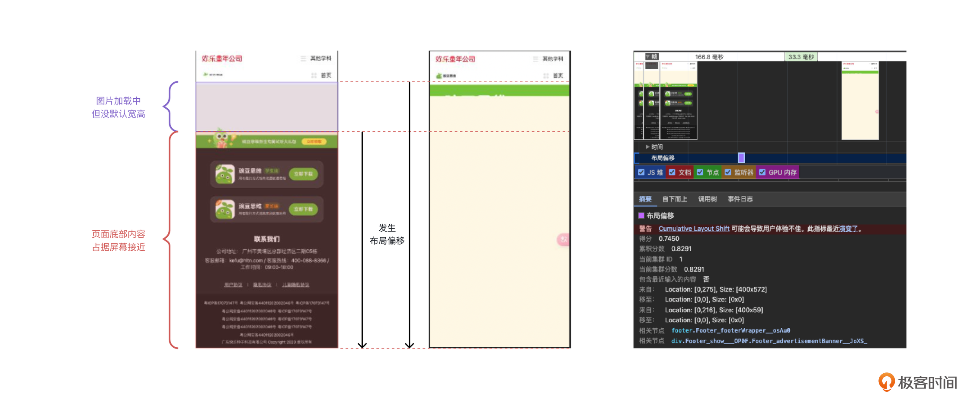Screen dimensions: 980x404
Task: Click the hamburger menu icon in the left phone header
Action: (x=303, y=58)
